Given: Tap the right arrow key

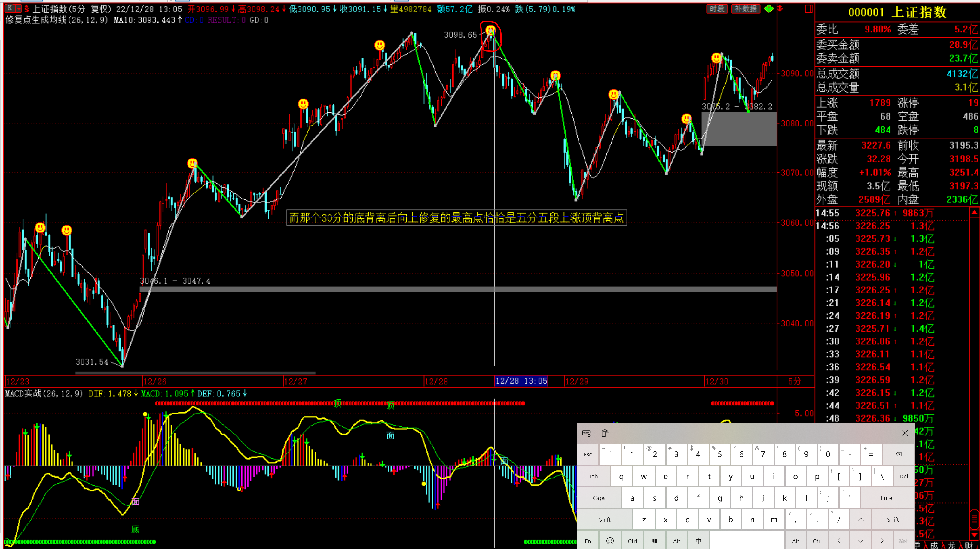Looking at the screenshot, I should click(882, 541).
